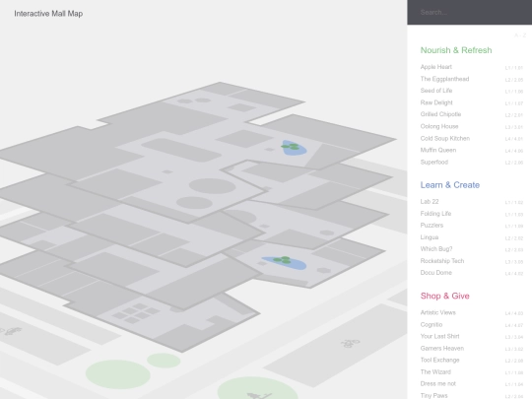This screenshot has height=399, width=532.
Task: Open Your Last Shirt entry
Action: pyautogui.click(x=472, y=336)
